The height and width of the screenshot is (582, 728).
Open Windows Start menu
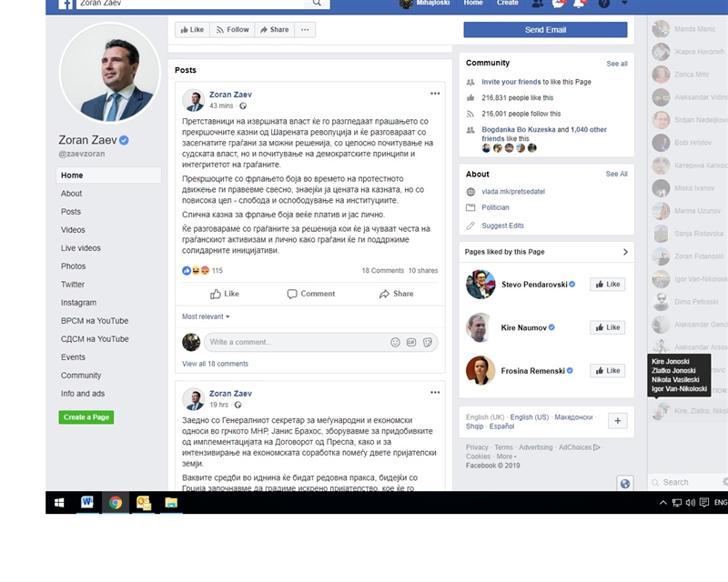coord(59,503)
